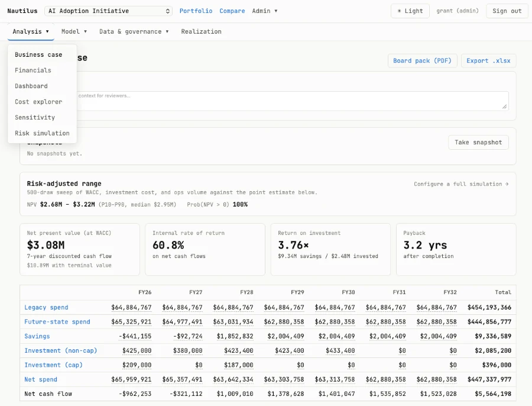Open the Future-state spend row link

tap(57, 322)
